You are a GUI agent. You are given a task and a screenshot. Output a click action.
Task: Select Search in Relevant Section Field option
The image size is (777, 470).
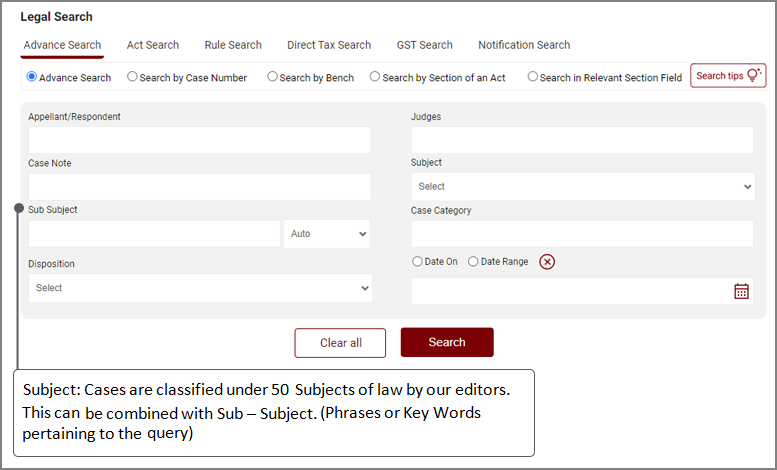(x=533, y=77)
